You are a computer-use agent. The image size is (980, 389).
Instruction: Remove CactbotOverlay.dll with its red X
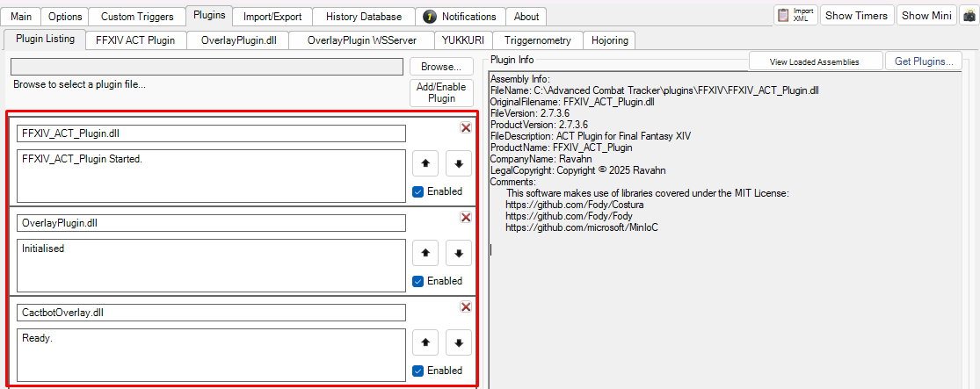466,306
